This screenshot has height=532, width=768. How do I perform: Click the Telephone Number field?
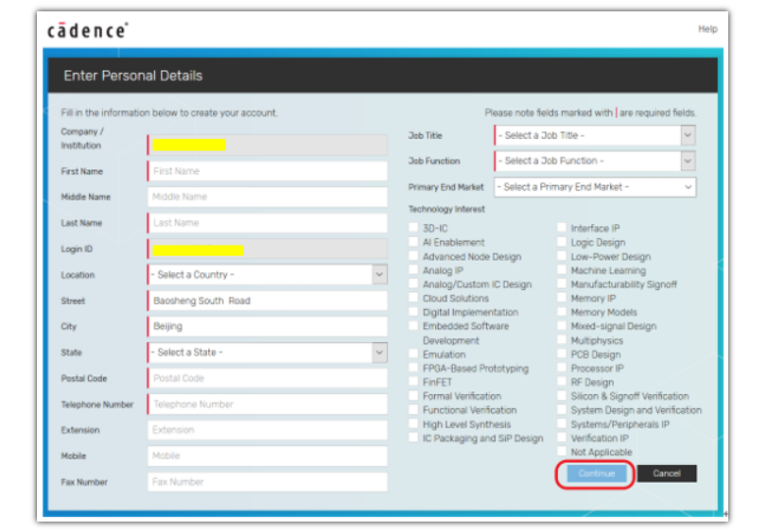click(x=268, y=404)
